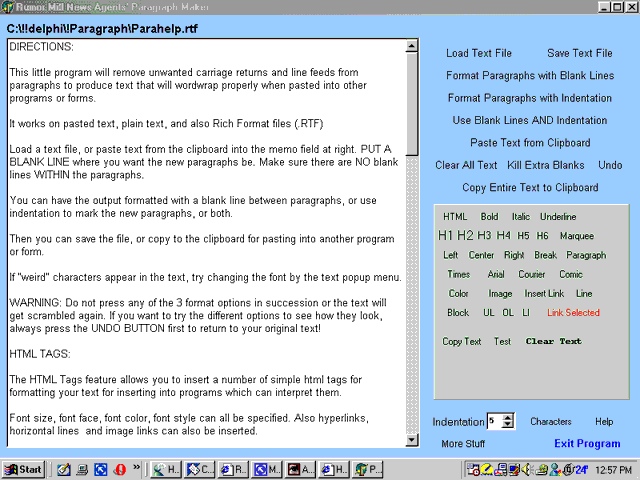
Task: Click Copy Entire Text to Clipboard
Action: tap(530, 188)
